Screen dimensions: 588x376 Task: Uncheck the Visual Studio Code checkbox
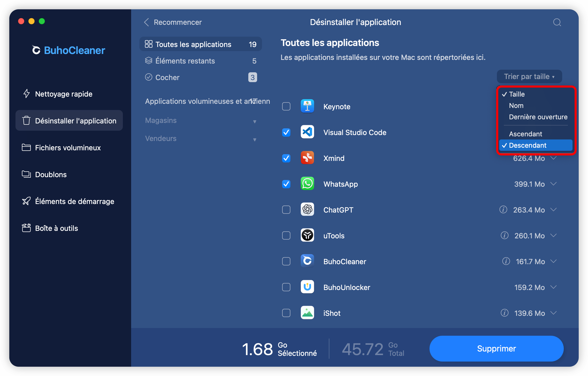[x=286, y=132]
